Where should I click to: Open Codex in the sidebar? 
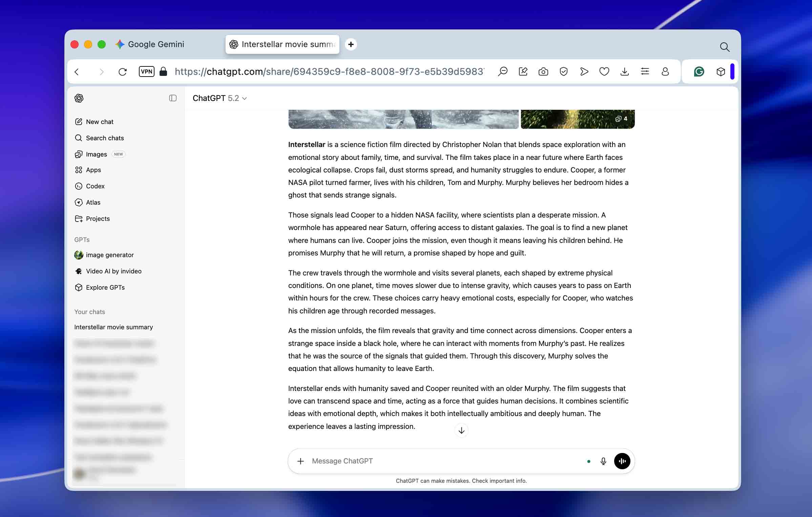tap(95, 186)
